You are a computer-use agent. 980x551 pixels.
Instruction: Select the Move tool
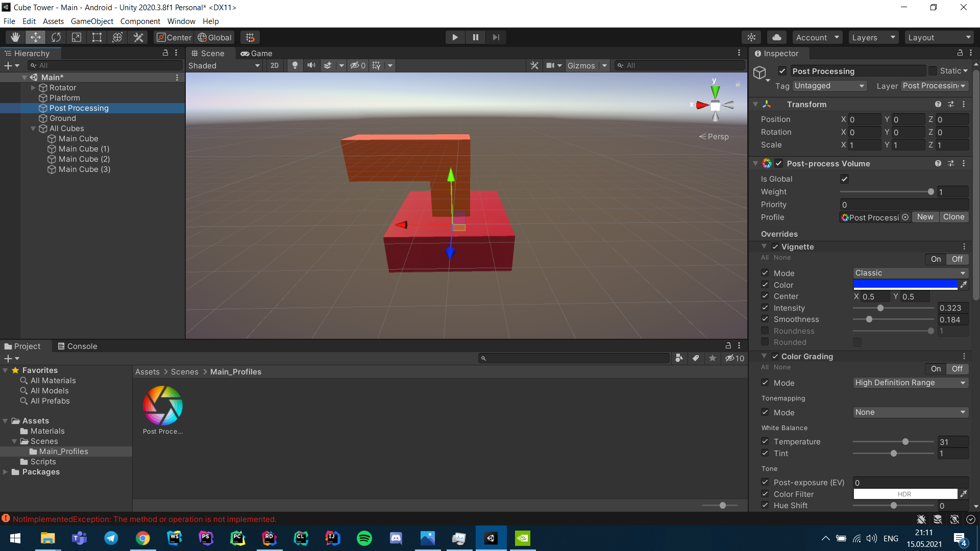pyautogui.click(x=36, y=37)
